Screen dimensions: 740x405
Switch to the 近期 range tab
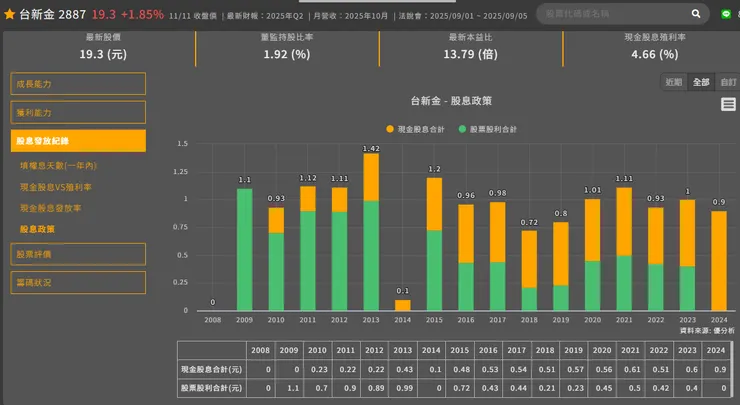click(x=673, y=82)
